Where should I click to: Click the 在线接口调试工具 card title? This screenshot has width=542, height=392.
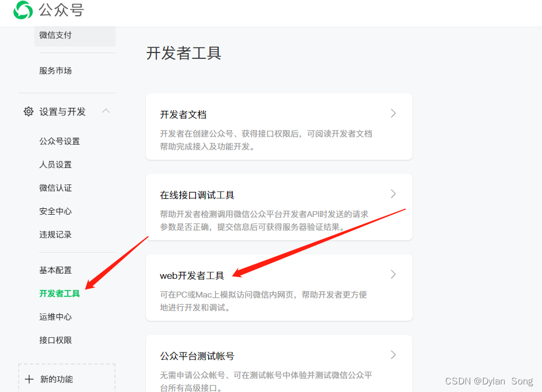click(197, 195)
